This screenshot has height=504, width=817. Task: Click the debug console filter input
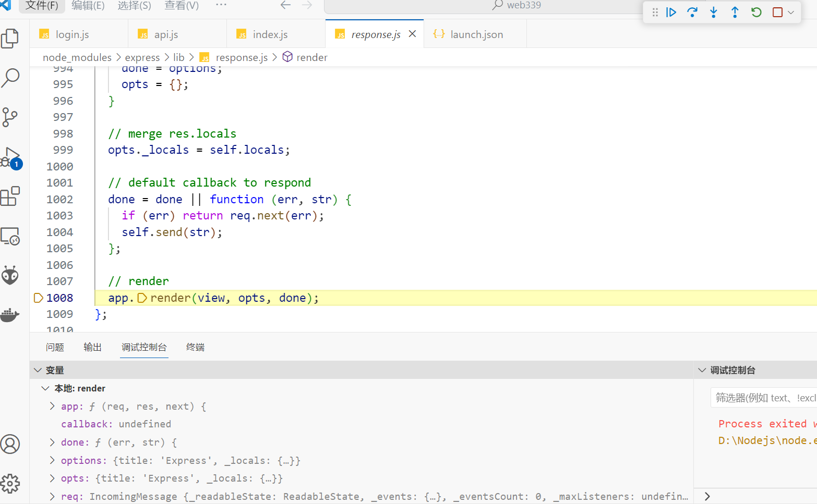764,398
